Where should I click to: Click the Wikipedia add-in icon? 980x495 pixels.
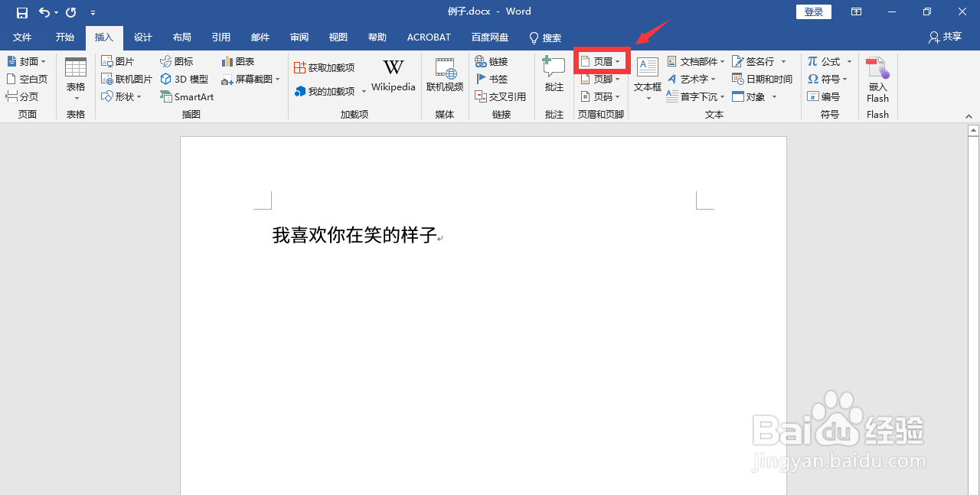pyautogui.click(x=394, y=73)
